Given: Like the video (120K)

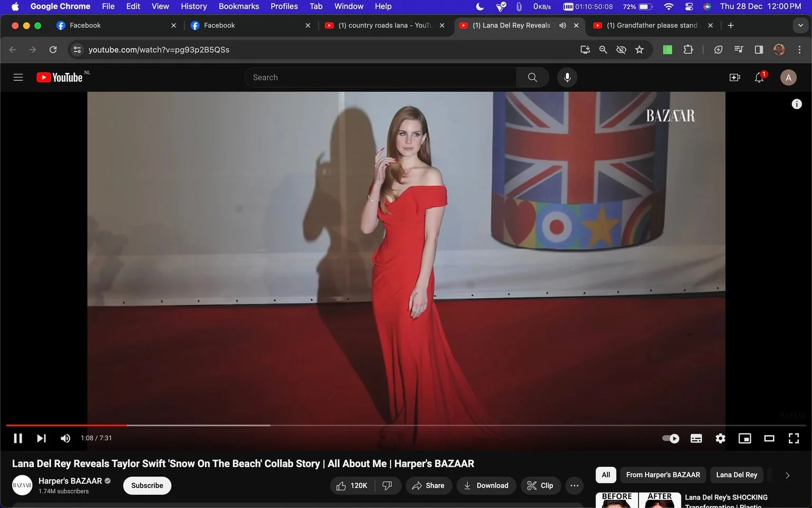Looking at the screenshot, I should (352, 486).
